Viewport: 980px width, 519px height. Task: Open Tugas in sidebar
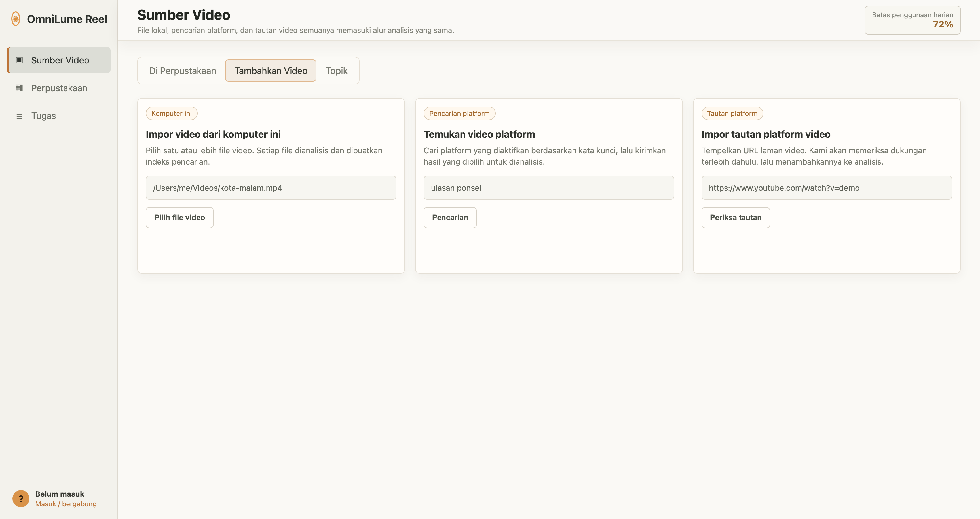click(59, 116)
